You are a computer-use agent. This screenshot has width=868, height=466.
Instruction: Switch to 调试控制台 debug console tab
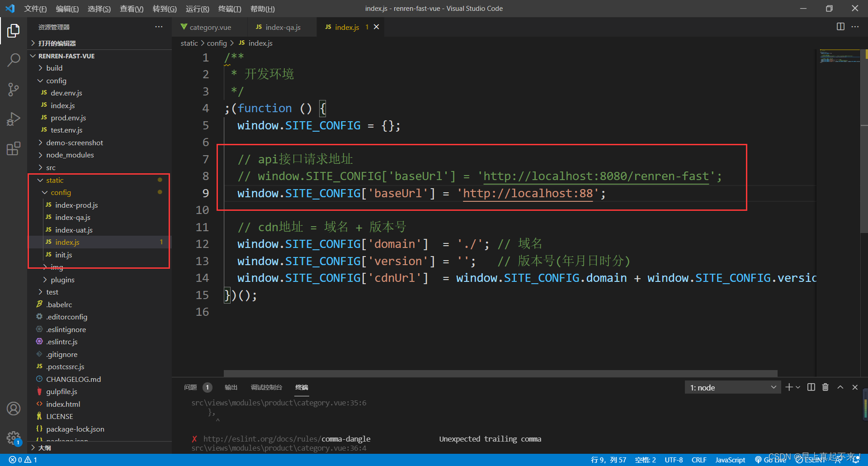(266, 387)
